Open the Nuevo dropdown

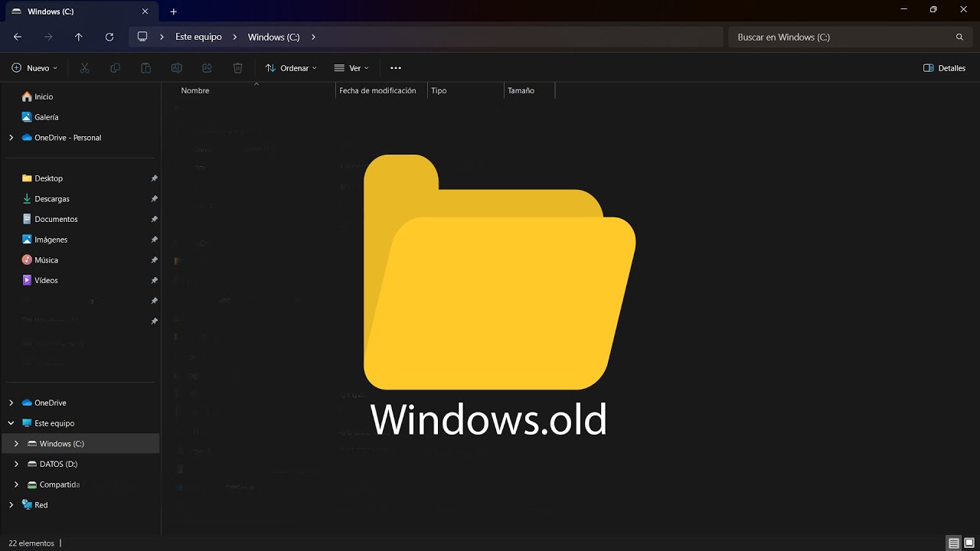(34, 68)
